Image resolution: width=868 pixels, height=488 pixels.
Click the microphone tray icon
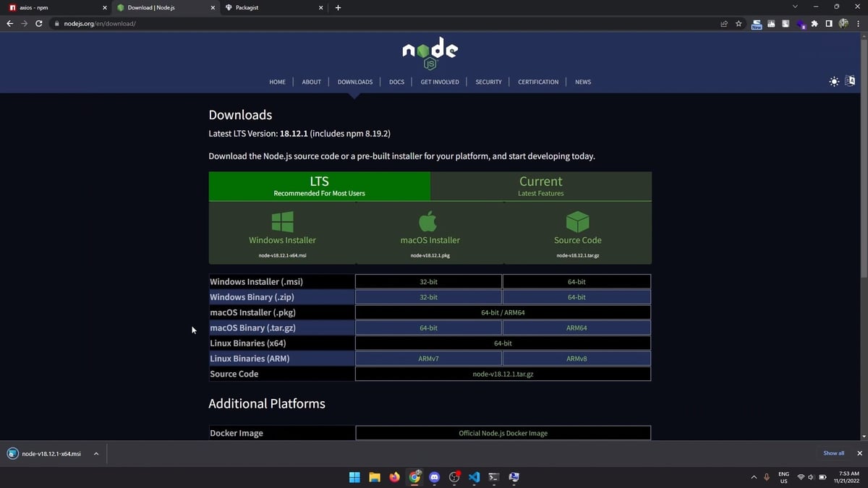[x=766, y=477]
